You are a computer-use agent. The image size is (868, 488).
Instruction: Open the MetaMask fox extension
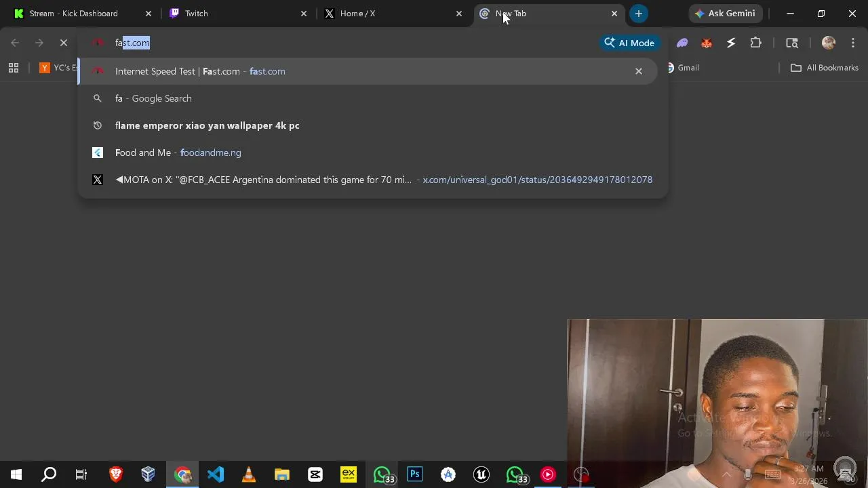point(707,43)
